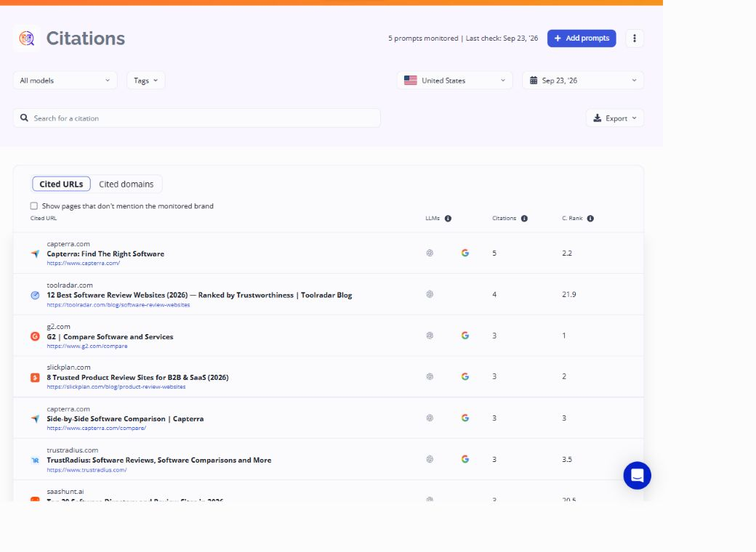Click the C. Rank value 3.5
756x552 pixels.
pyautogui.click(x=567, y=460)
